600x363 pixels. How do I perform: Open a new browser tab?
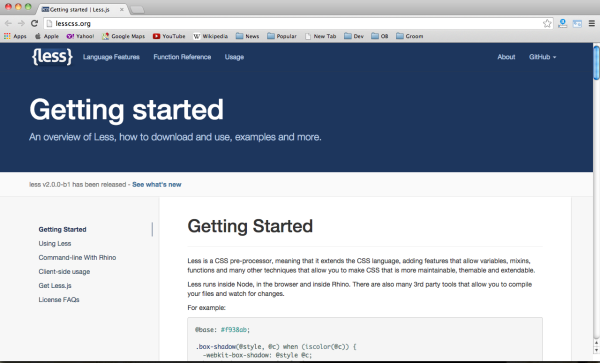[x=137, y=10]
